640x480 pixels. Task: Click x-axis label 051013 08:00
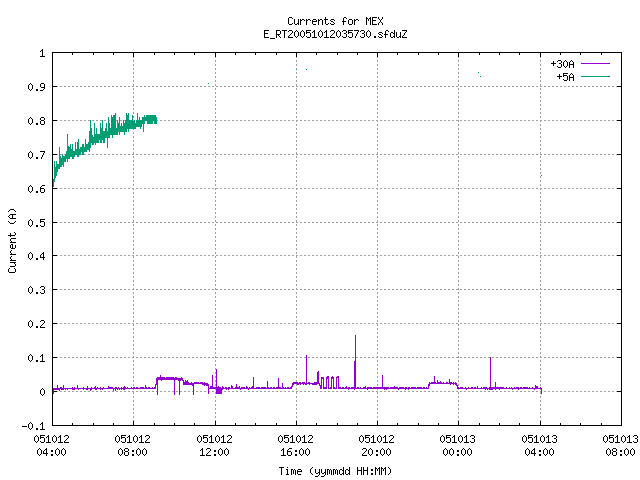click(620, 445)
